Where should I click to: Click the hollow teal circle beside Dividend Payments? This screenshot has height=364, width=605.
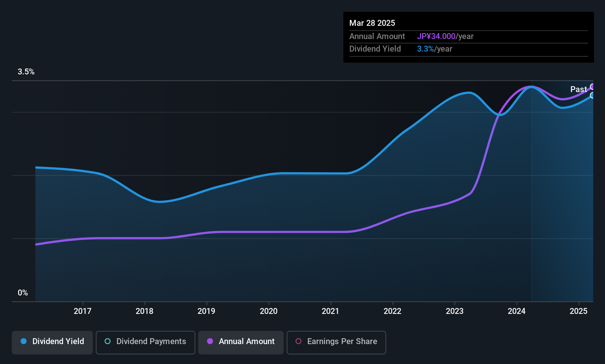click(x=108, y=342)
